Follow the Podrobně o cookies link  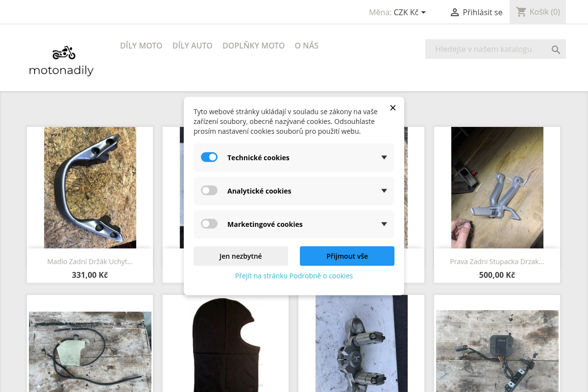pyautogui.click(x=294, y=276)
